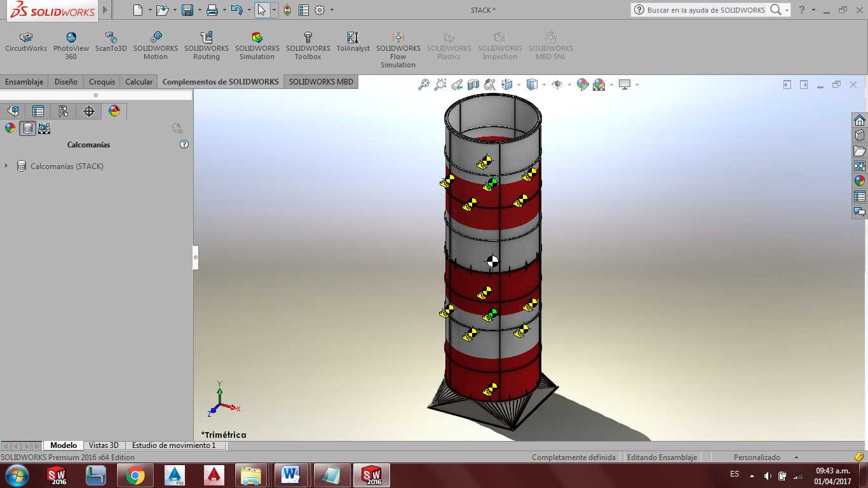Enable SOLIDWORKS Routing add-in
Image resolution: width=868 pixels, height=488 pixels.
coord(207,46)
